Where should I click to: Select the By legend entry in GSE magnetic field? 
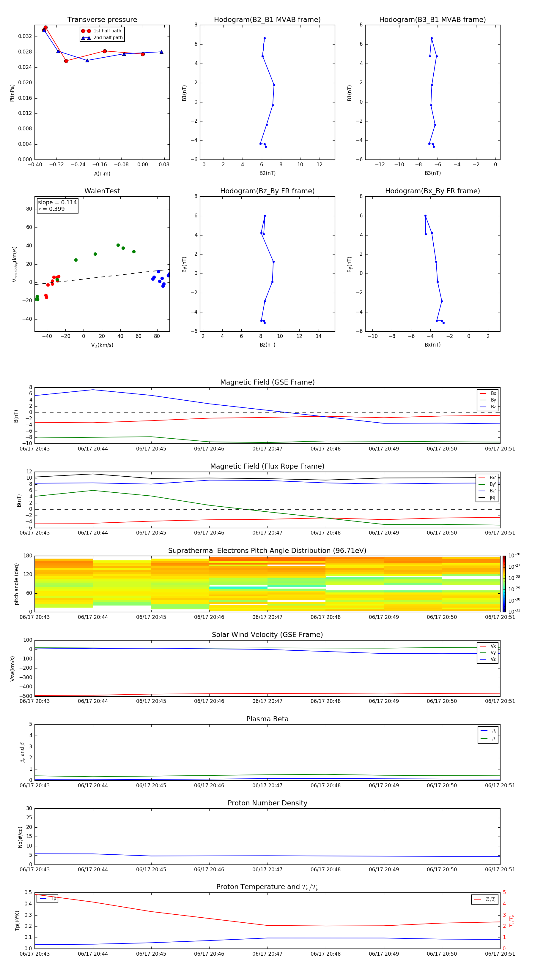tap(488, 400)
